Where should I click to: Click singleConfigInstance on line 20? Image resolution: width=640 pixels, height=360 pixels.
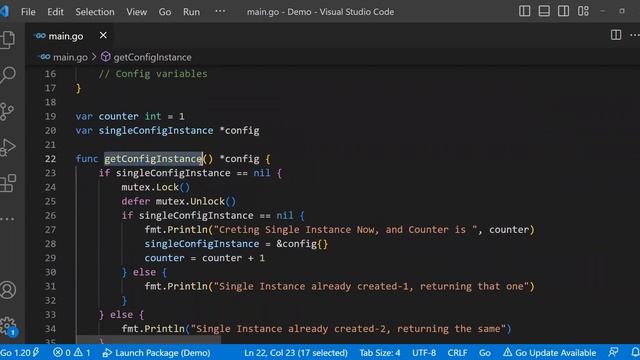156,131
